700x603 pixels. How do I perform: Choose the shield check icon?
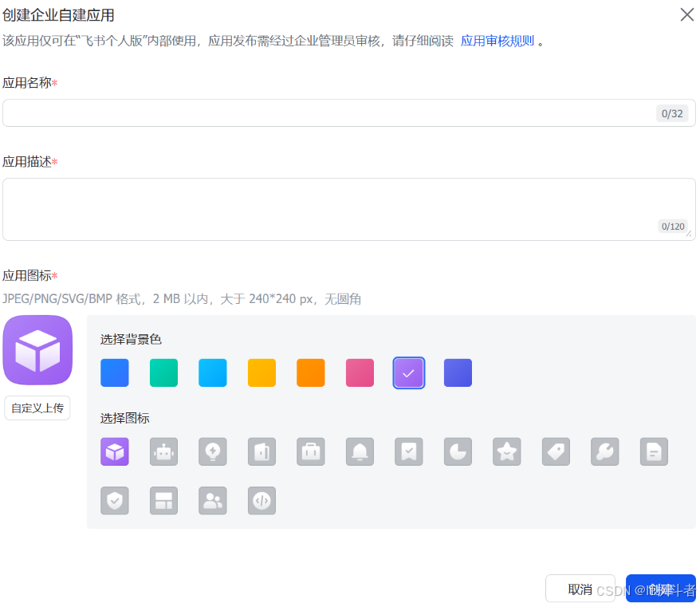point(114,501)
